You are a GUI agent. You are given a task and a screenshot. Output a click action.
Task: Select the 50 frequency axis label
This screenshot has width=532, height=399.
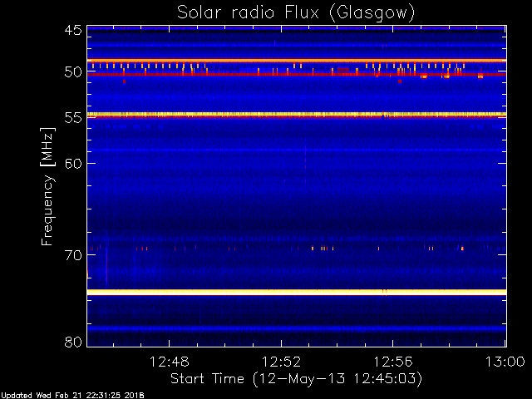click(x=73, y=72)
